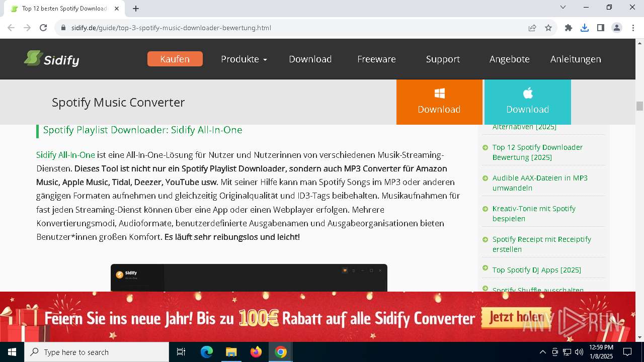
Task: Launch Firefox from taskbar
Action: pos(256,352)
